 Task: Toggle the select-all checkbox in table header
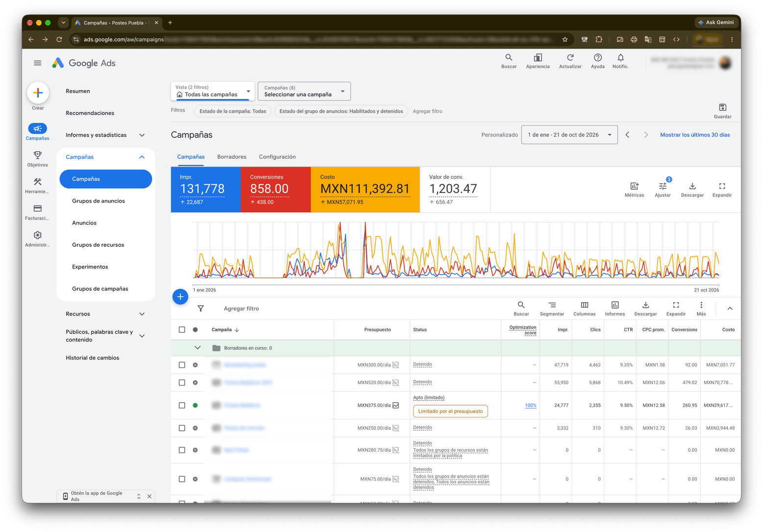pos(182,330)
